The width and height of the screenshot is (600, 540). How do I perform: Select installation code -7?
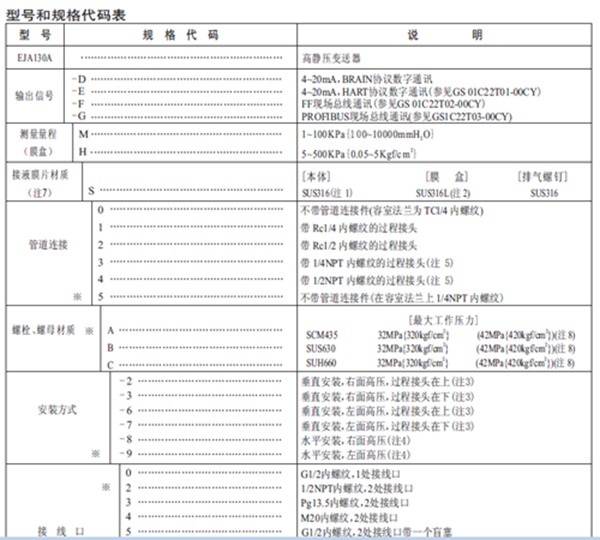click(x=126, y=425)
